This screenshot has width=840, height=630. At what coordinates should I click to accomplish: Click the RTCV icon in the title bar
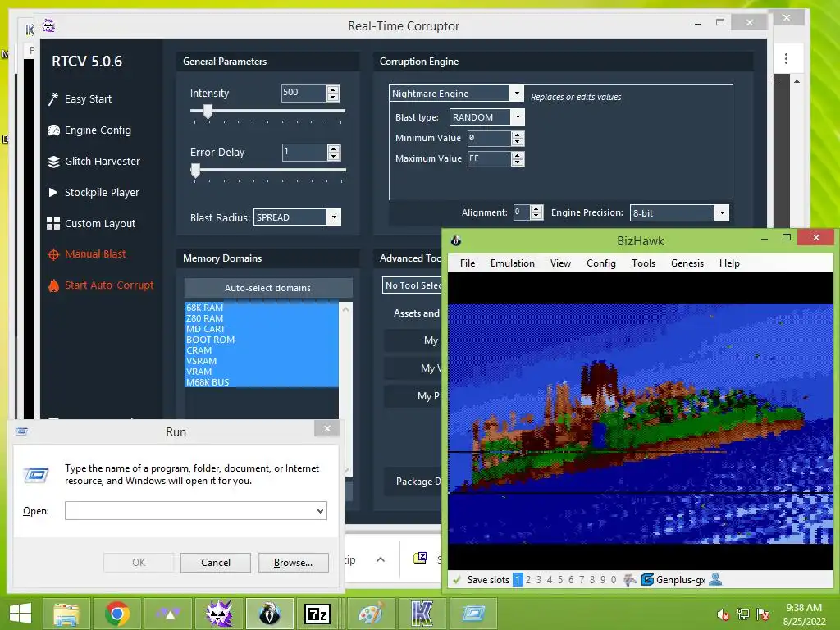tap(48, 25)
